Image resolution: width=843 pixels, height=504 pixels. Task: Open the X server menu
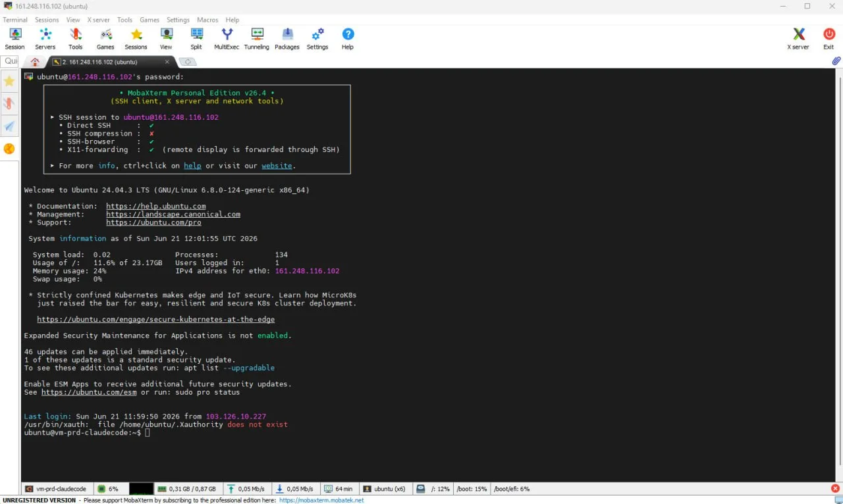point(99,20)
